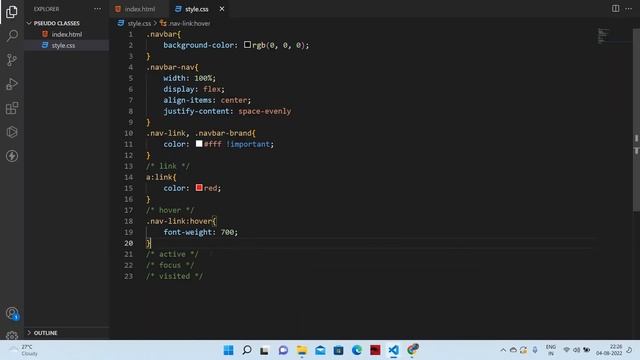
Task: Open the clock and date panel
Action: pos(609,350)
